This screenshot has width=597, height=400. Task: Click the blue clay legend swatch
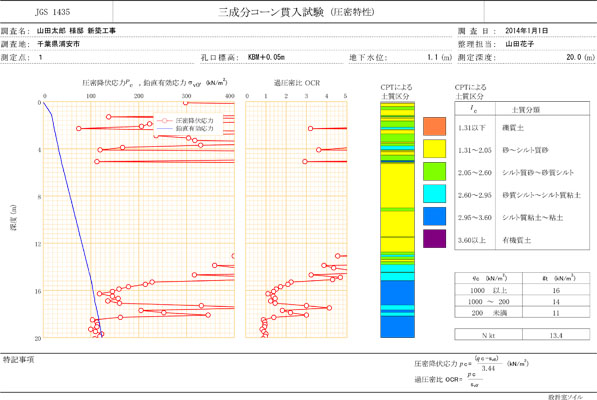click(434, 216)
